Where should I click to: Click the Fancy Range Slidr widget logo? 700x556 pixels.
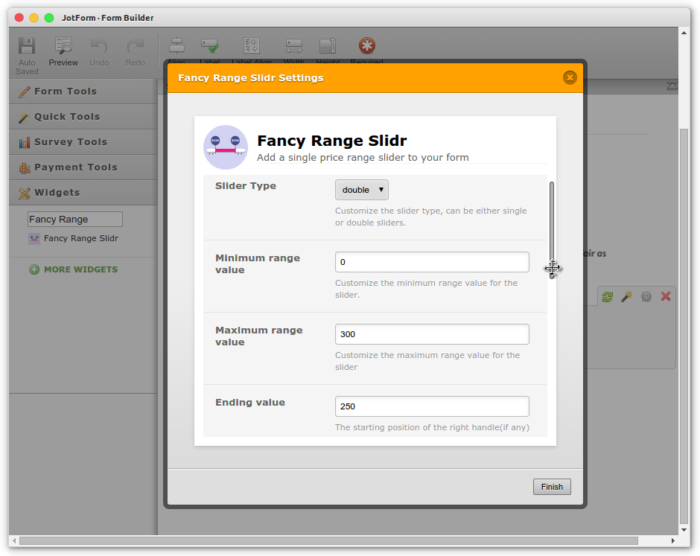click(x=225, y=147)
